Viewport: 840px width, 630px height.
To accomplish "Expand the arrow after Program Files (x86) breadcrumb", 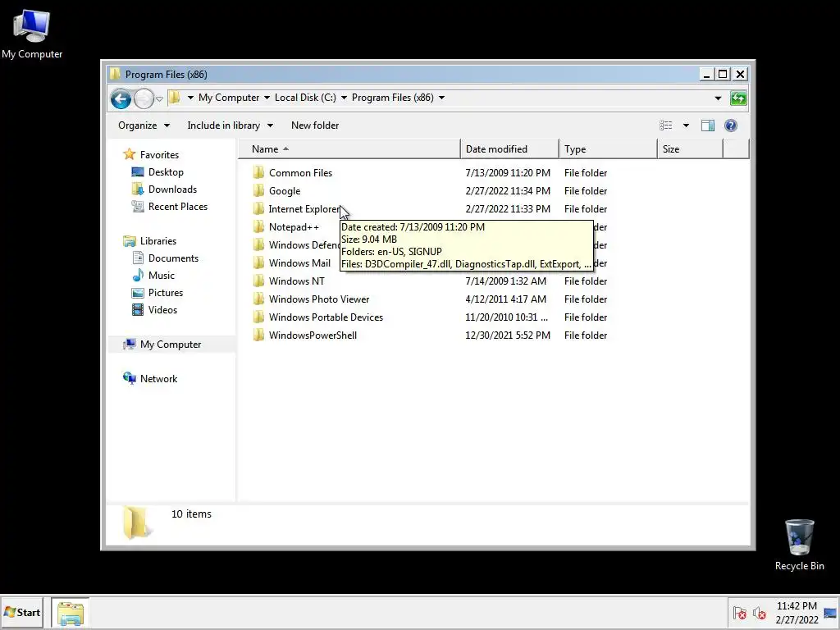I will click(x=441, y=98).
